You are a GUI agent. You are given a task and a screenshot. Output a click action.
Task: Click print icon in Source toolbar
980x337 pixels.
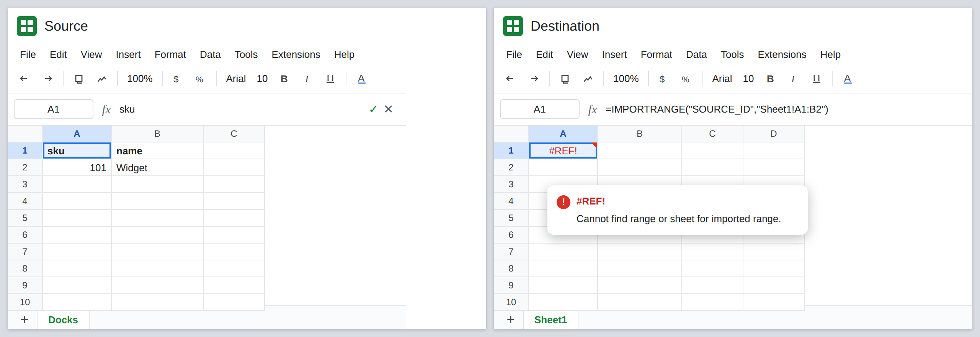click(x=79, y=79)
